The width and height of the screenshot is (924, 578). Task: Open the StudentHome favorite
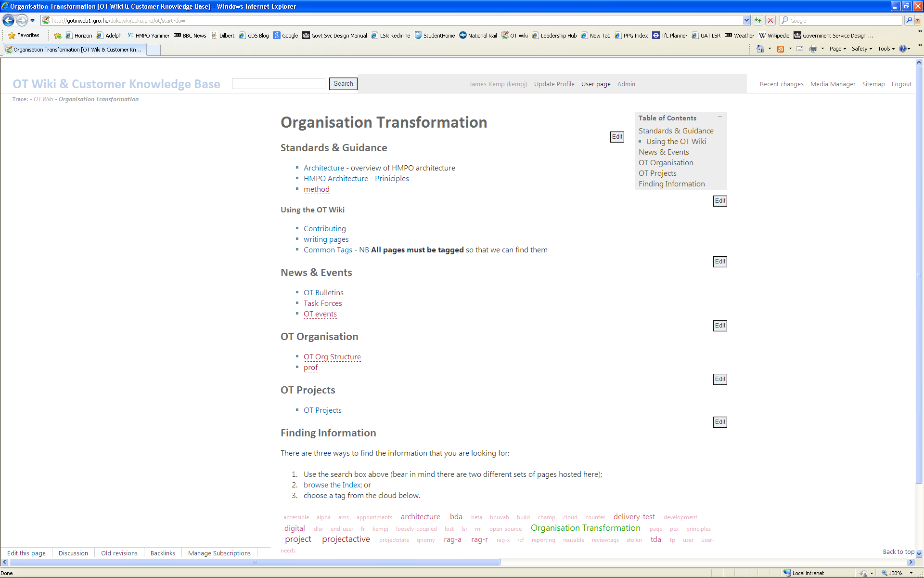click(x=435, y=36)
